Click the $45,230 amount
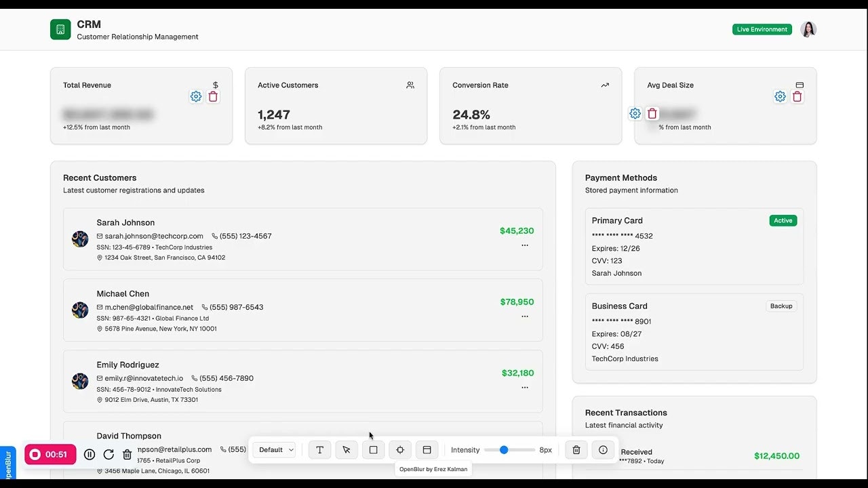Screen dimensions: 868x488 [x=517, y=231]
